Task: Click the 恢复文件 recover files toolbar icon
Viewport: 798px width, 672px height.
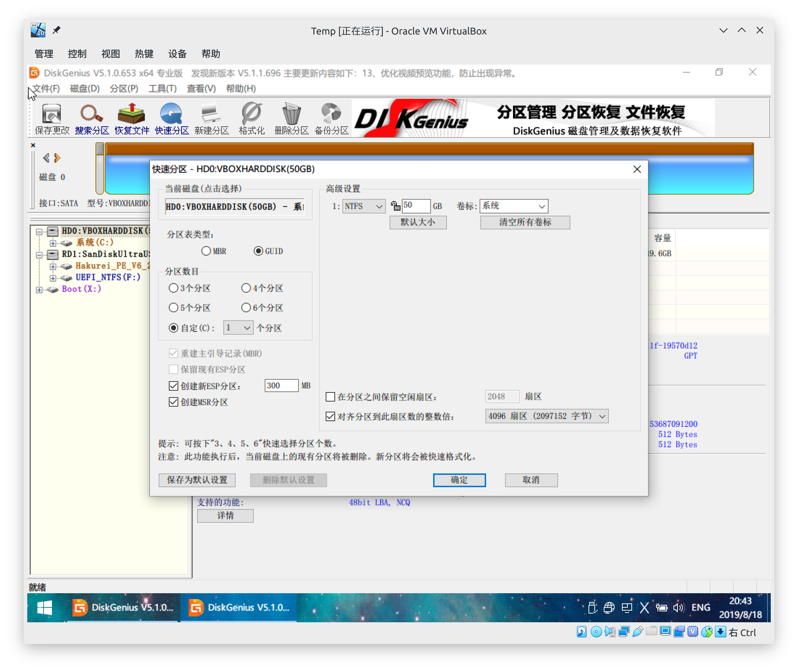Action: 132,119
